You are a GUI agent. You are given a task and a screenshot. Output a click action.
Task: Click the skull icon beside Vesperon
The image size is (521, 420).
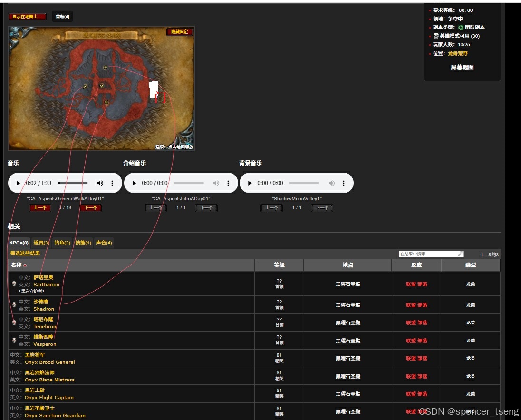pos(14,340)
